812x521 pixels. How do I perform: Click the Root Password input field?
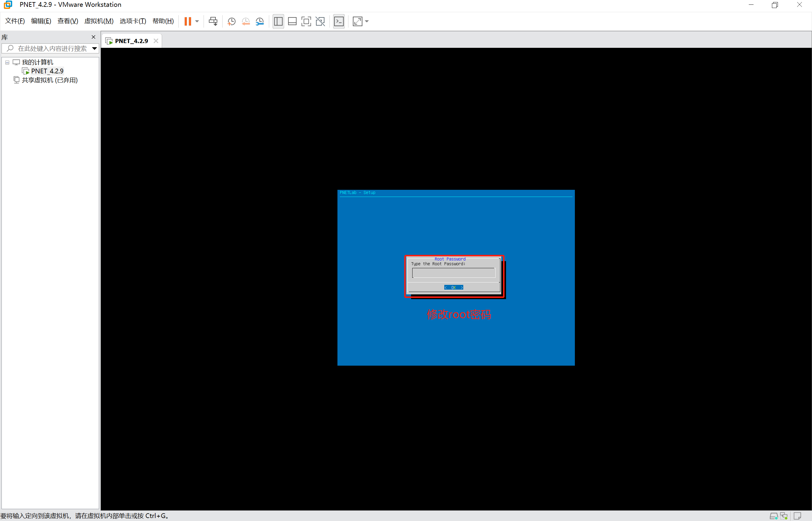point(454,273)
